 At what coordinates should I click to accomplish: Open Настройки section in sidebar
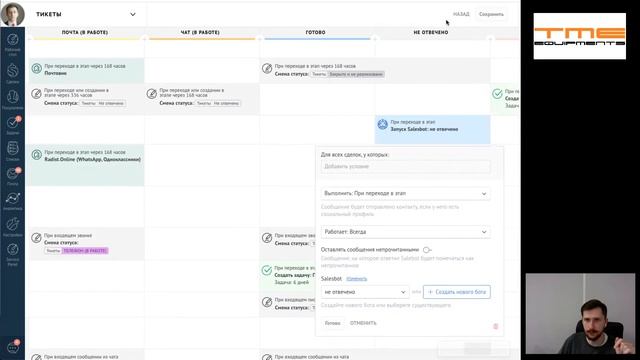tap(13, 227)
